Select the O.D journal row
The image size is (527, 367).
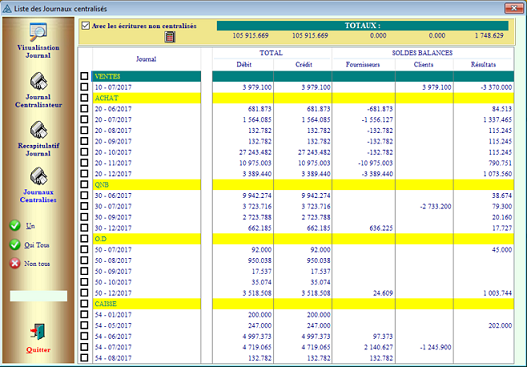tap(146, 239)
